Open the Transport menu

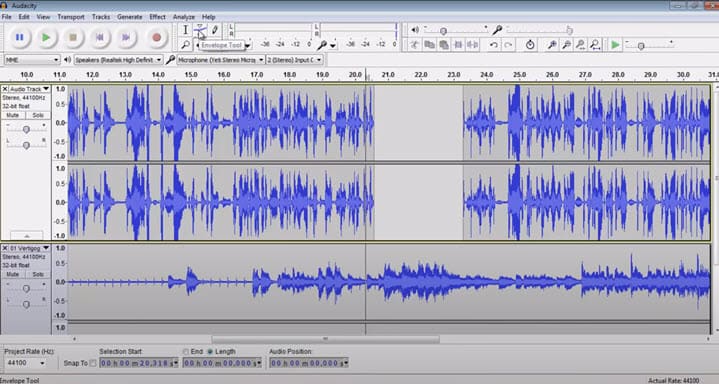[x=71, y=17]
